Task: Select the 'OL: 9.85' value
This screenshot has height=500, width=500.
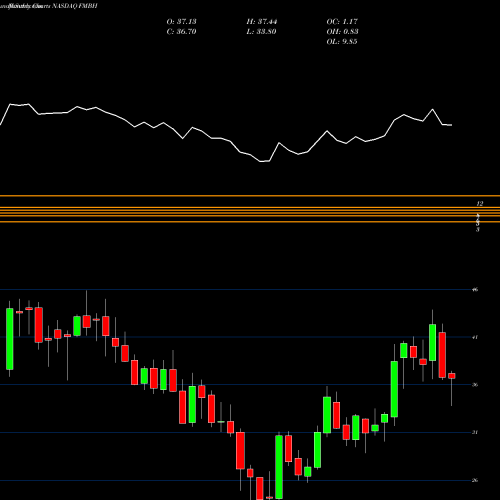Action: coord(342,42)
